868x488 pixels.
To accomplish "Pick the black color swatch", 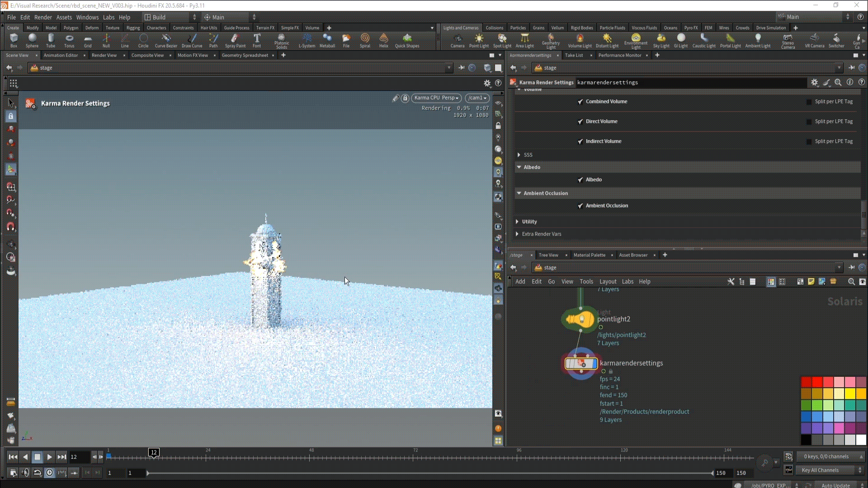I will (806, 440).
